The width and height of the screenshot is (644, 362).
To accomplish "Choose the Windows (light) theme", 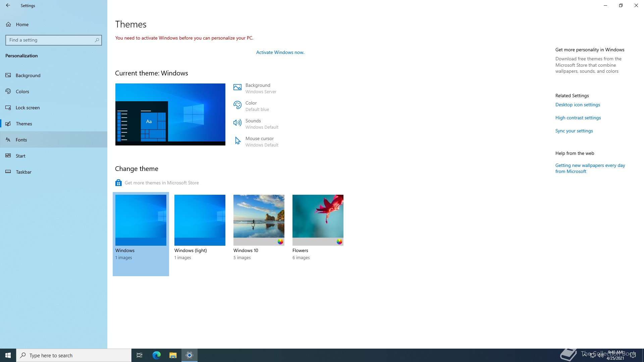I will point(200,220).
